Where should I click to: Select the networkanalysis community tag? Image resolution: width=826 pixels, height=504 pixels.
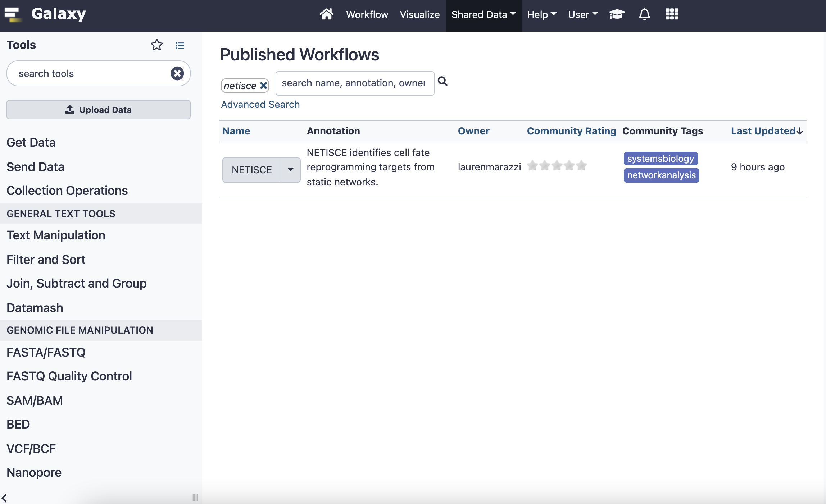661,175
